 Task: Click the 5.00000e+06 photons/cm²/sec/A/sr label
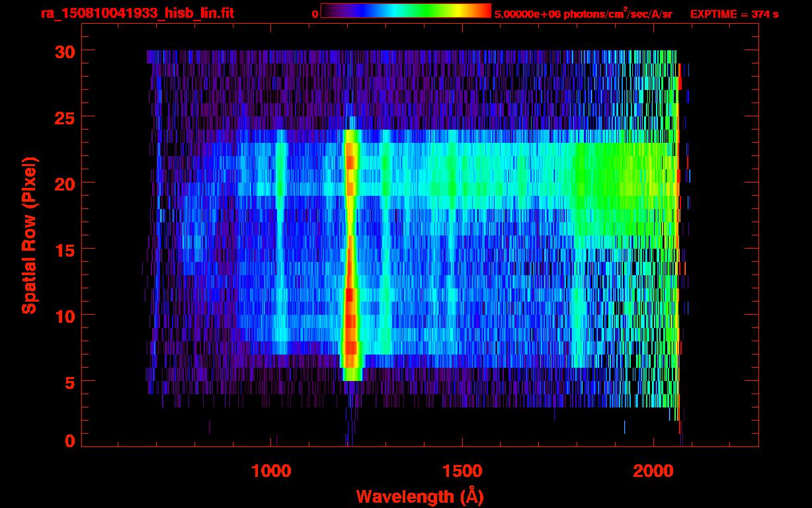pos(583,14)
